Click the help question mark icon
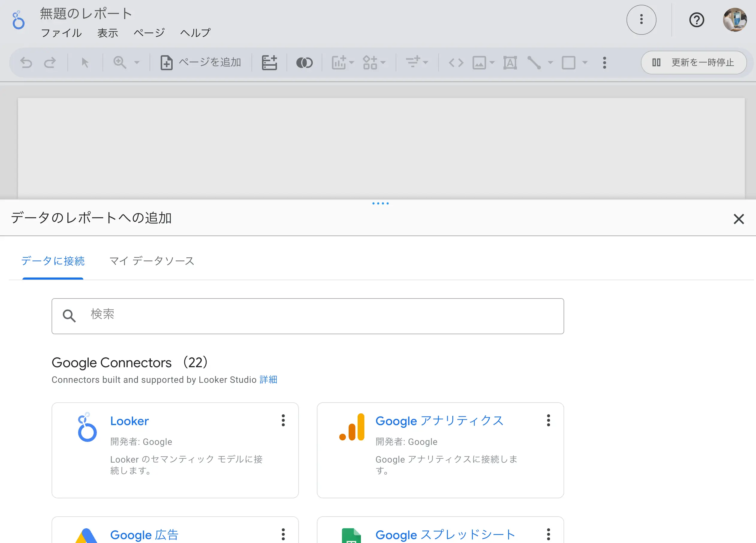 tap(696, 20)
